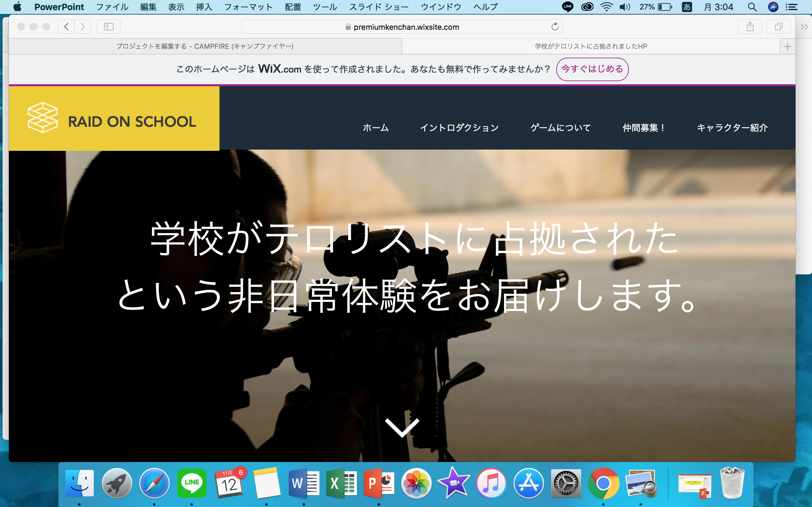The width and height of the screenshot is (812, 507).
Task: Go to ゲームについて page link
Action: tap(560, 128)
